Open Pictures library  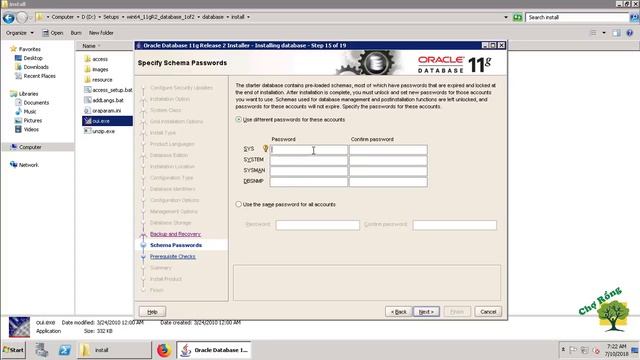click(29, 120)
